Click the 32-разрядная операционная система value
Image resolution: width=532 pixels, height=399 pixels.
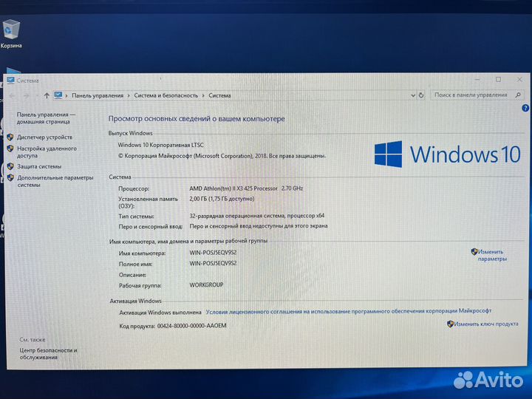point(256,216)
